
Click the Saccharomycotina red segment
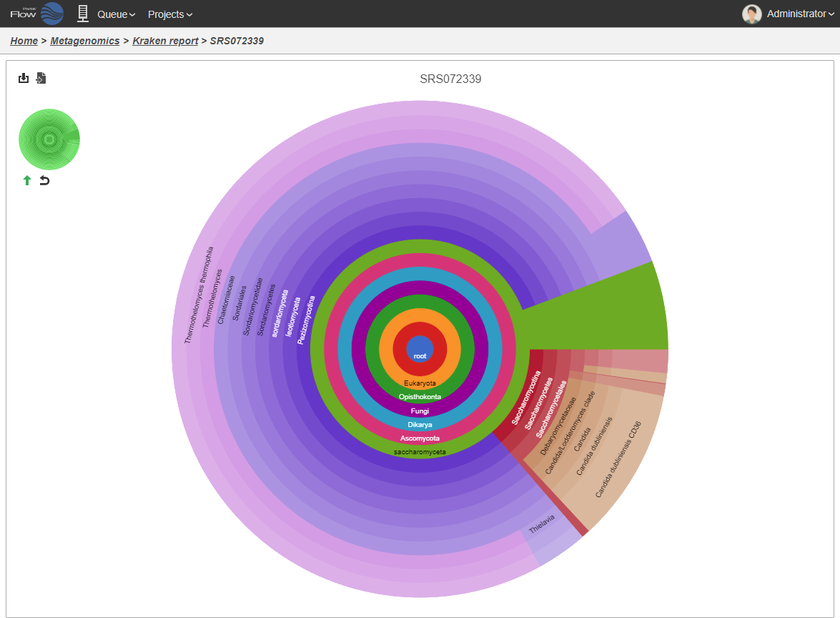526,398
